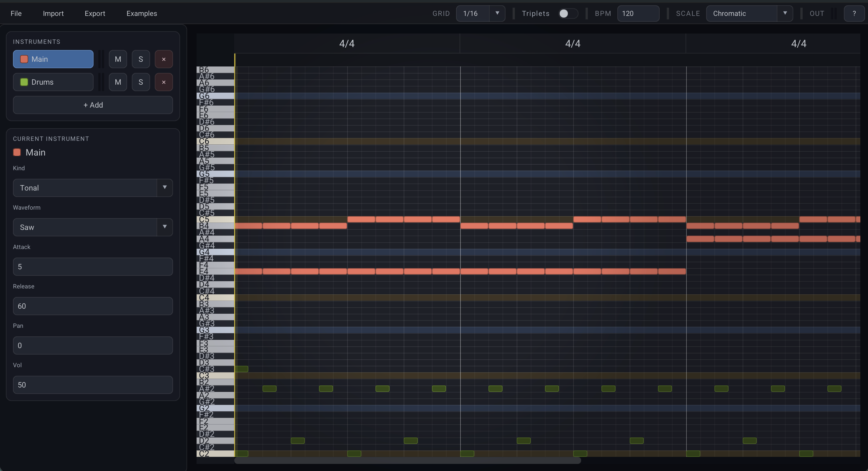Select the first green D2 drum note
Image resolution: width=868 pixels, height=471 pixels.
(298, 441)
